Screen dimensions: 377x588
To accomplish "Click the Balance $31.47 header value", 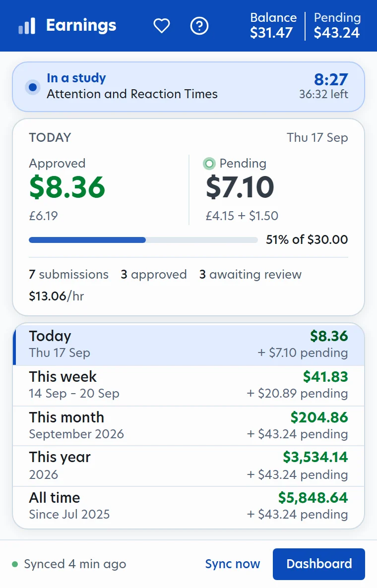I will 273,25.
